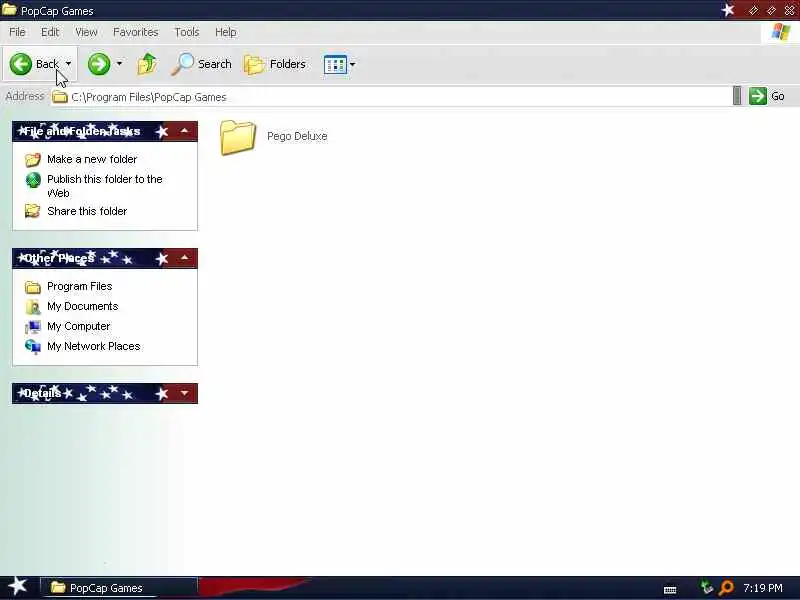The width and height of the screenshot is (800, 600).
Task: Expand the Details panel
Action: (184, 393)
